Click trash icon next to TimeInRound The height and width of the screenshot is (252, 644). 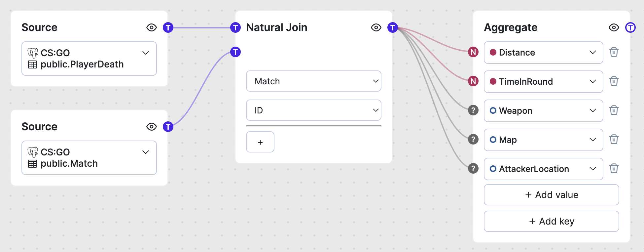click(x=614, y=81)
